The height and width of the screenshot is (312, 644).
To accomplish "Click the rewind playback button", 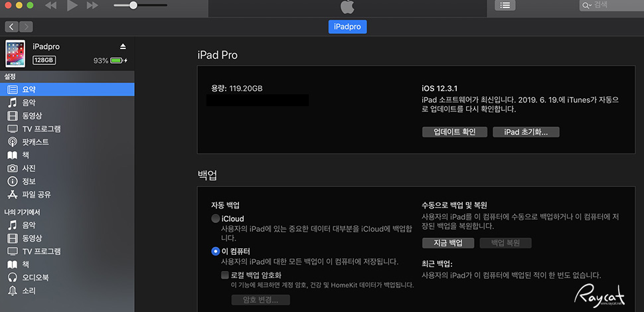I will (50, 5).
